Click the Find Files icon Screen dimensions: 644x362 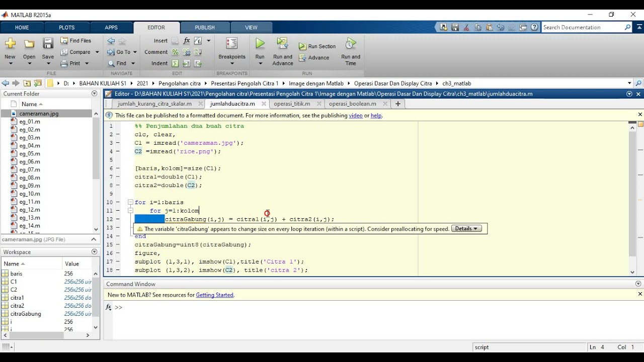pos(64,41)
